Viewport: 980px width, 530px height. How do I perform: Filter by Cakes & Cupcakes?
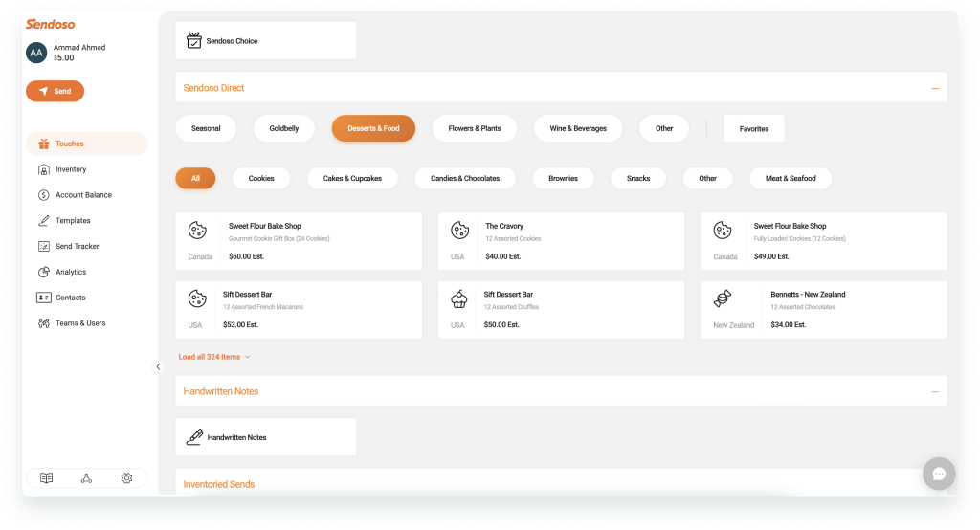tap(352, 178)
